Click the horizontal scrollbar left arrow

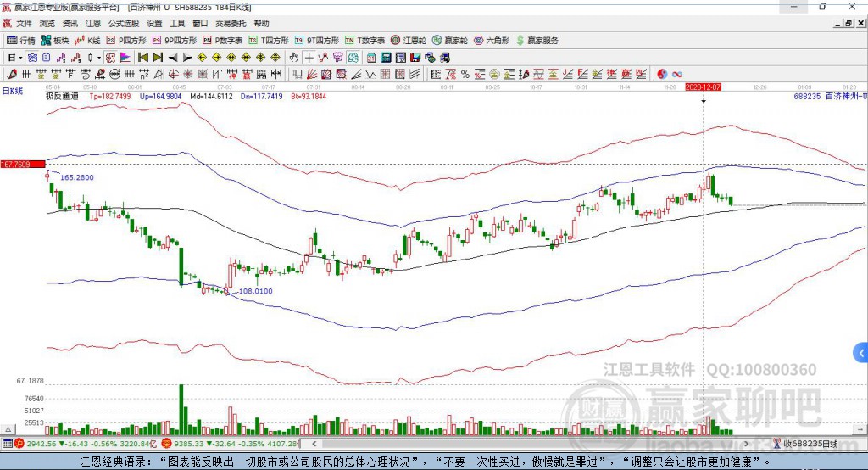click(x=314, y=444)
